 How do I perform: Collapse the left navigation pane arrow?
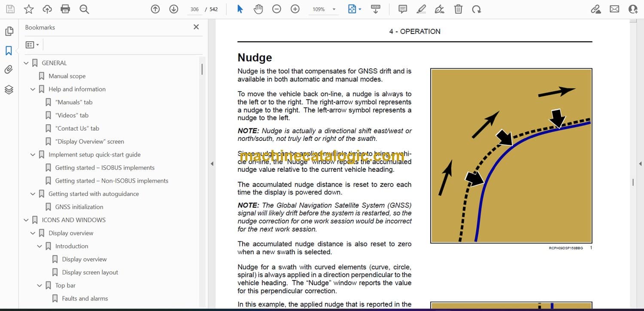[211, 164]
